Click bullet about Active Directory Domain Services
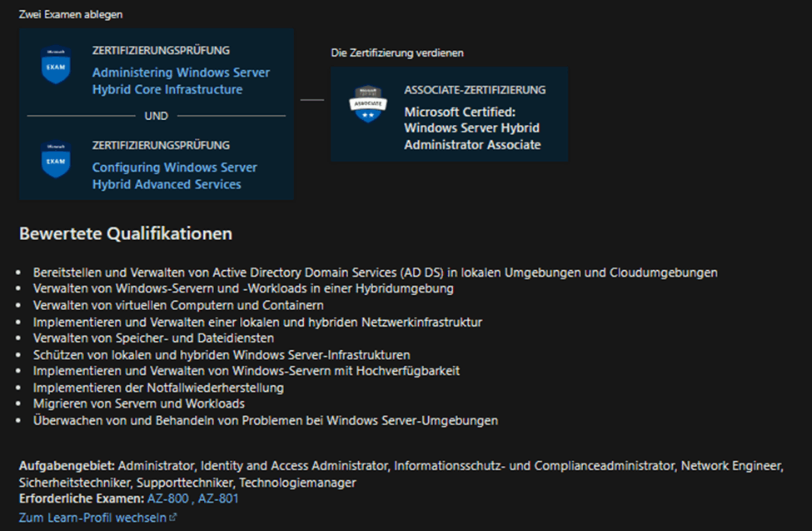The image size is (812, 531). pyautogui.click(x=376, y=273)
